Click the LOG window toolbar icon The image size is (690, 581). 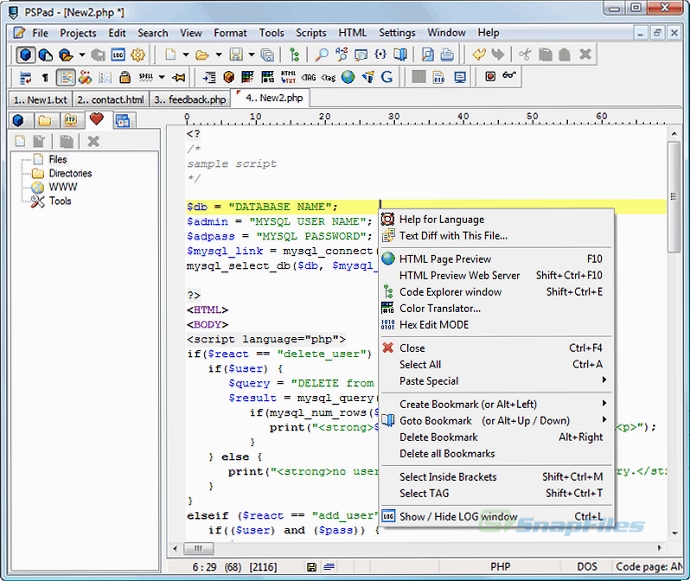(117, 55)
